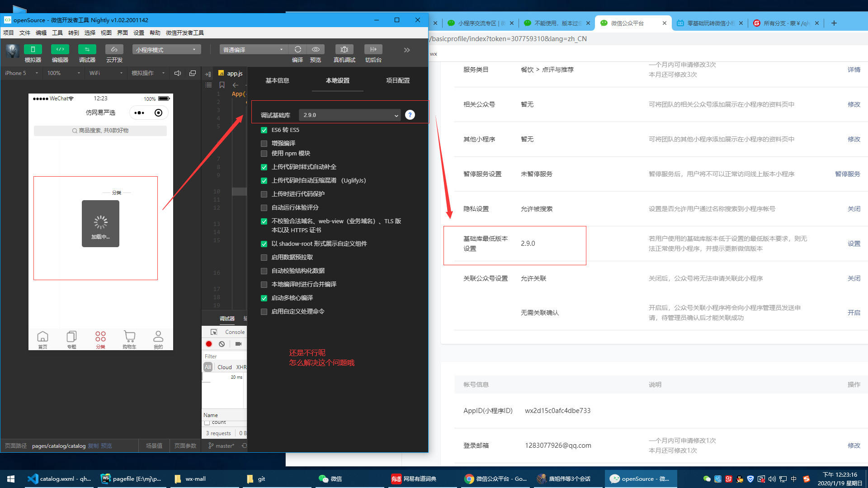This screenshot has height=488, width=868.
Task: Open the 购物车 cart tab in simulator
Action: coord(129,339)
